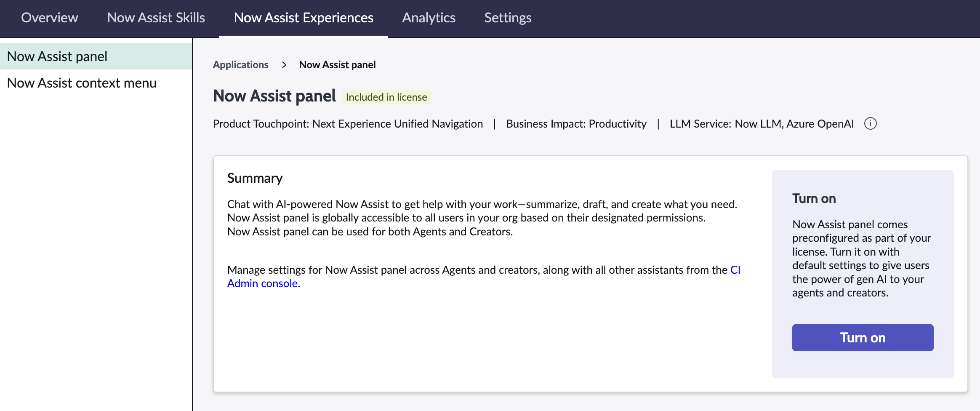The image size is (980, 411).
Task: Click the breadcrumb chevron separator
Action: pos(284,65)
